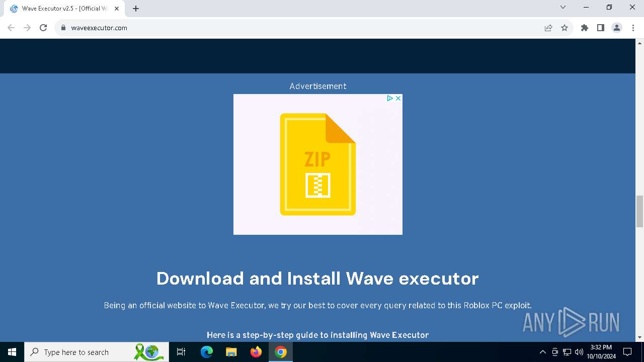This screenshot has height=362, width=644.
Task: Open the taskbar clock and date
Action: tap(601, 352)
